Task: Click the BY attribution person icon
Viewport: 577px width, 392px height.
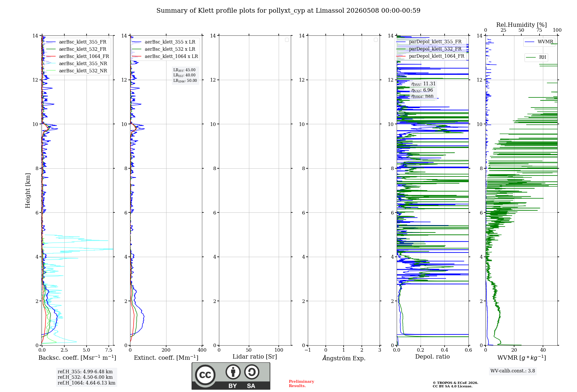Action: [x=233, y=372]
